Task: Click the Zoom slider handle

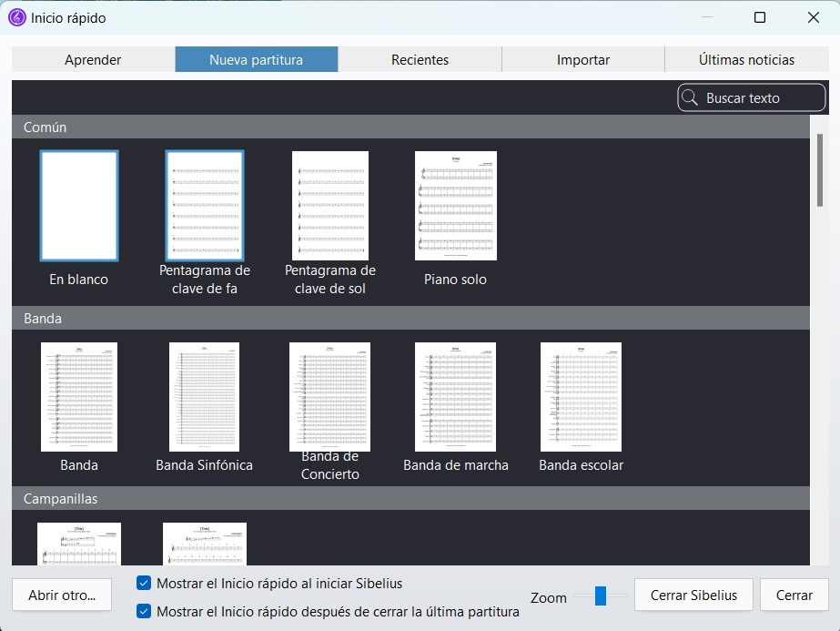Action: pos(601,596)
